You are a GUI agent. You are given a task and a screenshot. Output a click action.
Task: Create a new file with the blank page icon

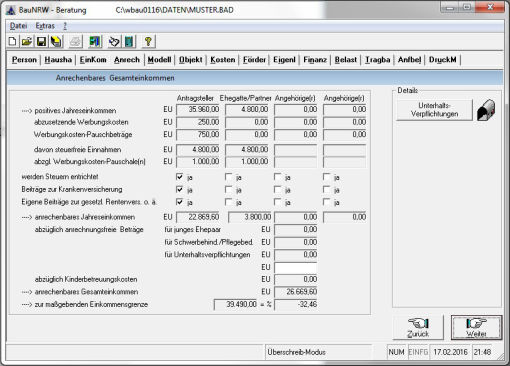(13, 42)
